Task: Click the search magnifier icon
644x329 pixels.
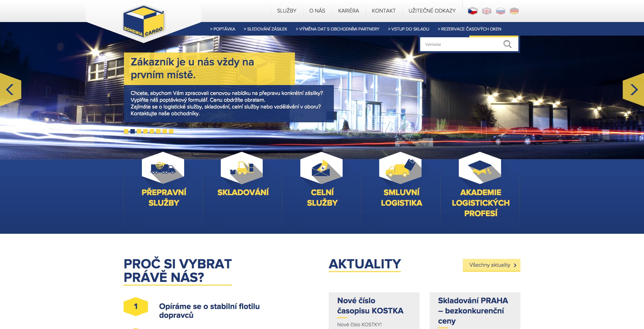Action: [x=507, y=44]
